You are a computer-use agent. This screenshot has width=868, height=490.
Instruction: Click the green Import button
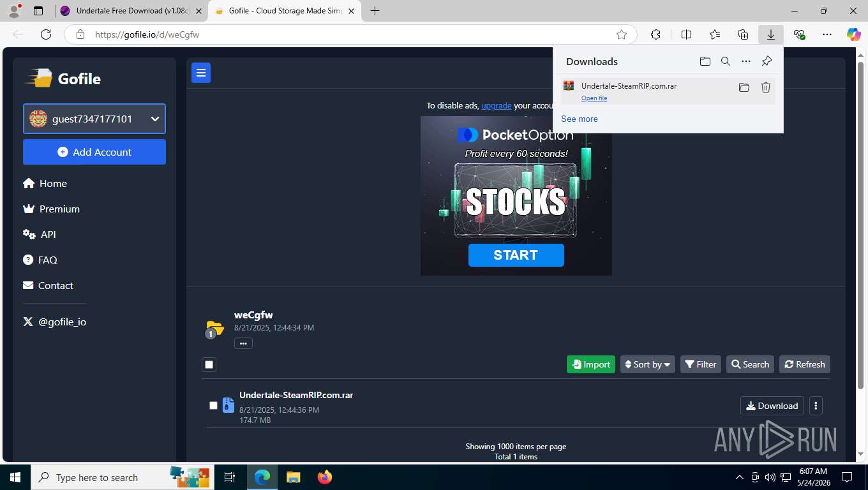tap(591, 364)
